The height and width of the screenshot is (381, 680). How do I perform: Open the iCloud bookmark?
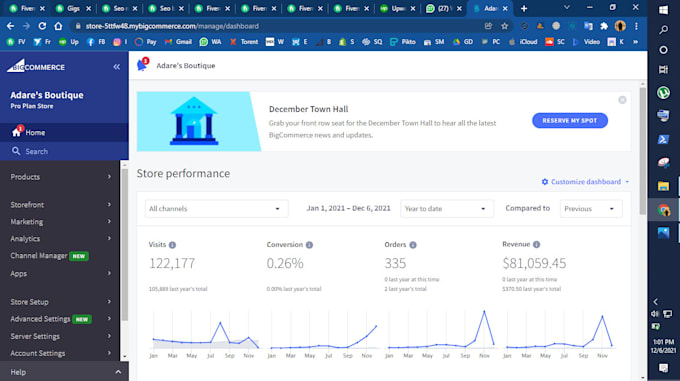click(523, 42)
